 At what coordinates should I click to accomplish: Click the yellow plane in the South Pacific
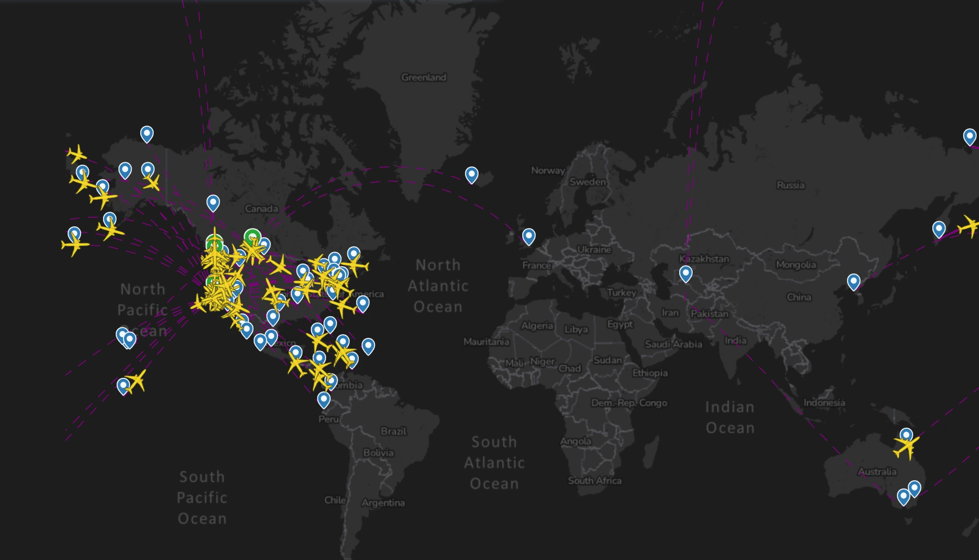pos(137,380)
